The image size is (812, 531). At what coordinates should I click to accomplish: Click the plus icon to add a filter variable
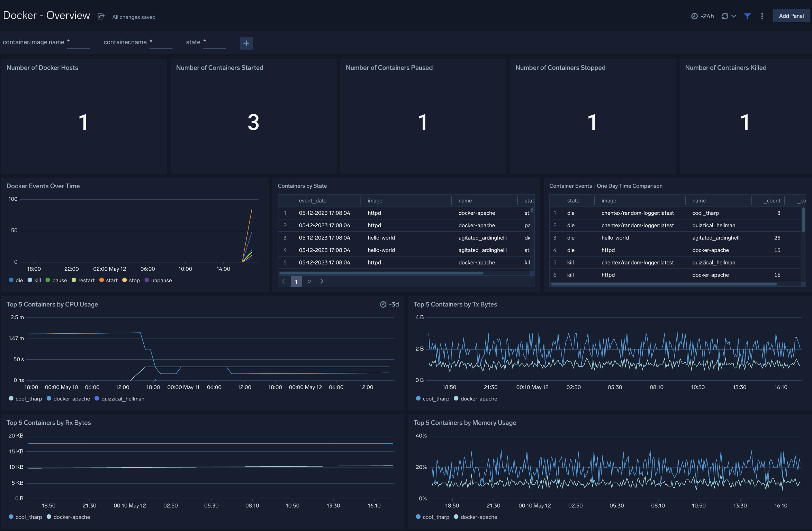246,43
